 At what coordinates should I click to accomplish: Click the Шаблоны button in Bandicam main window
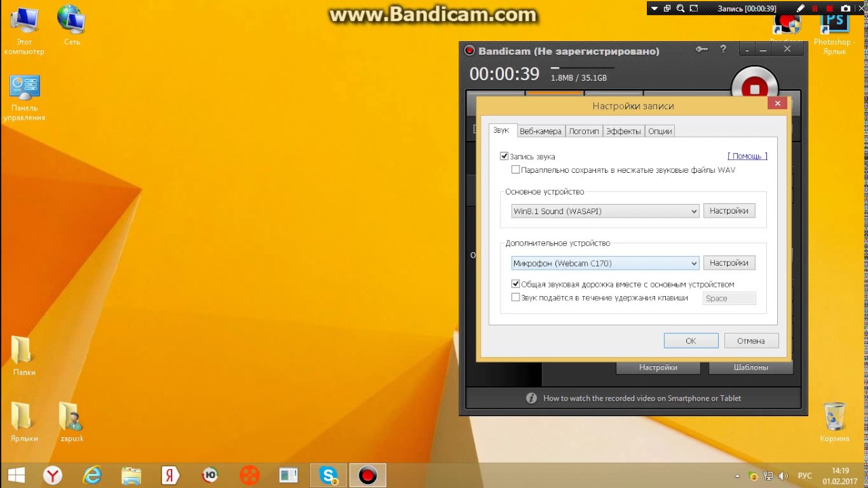[x=751, y=367]
